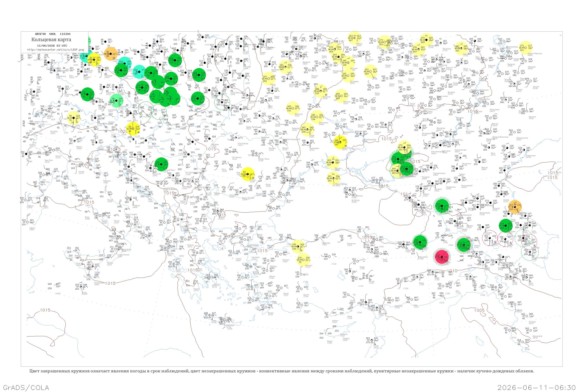
Task: Click the station label 'Strasbourg 7190'
Action: coord(68,95)
